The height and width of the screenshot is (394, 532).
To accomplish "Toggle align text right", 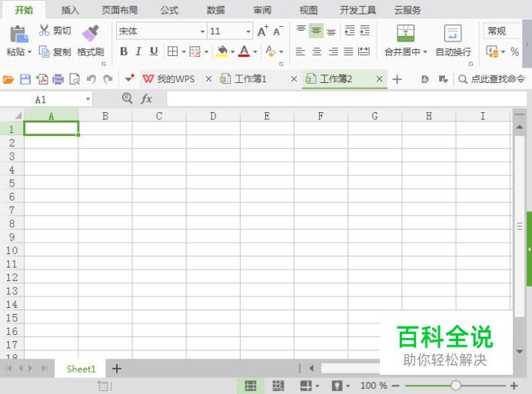I will (333, 51).
